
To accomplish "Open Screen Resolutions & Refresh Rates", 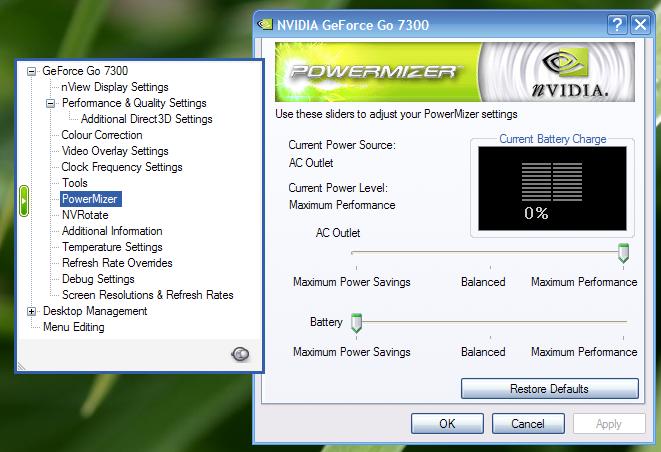I will click(x=148, y=296).
